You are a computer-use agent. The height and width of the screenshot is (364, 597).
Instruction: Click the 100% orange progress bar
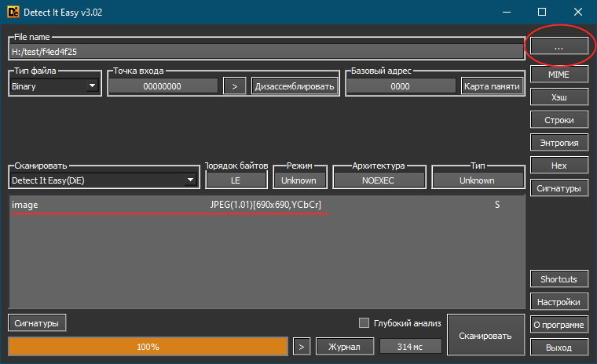(x=148, y=347)
